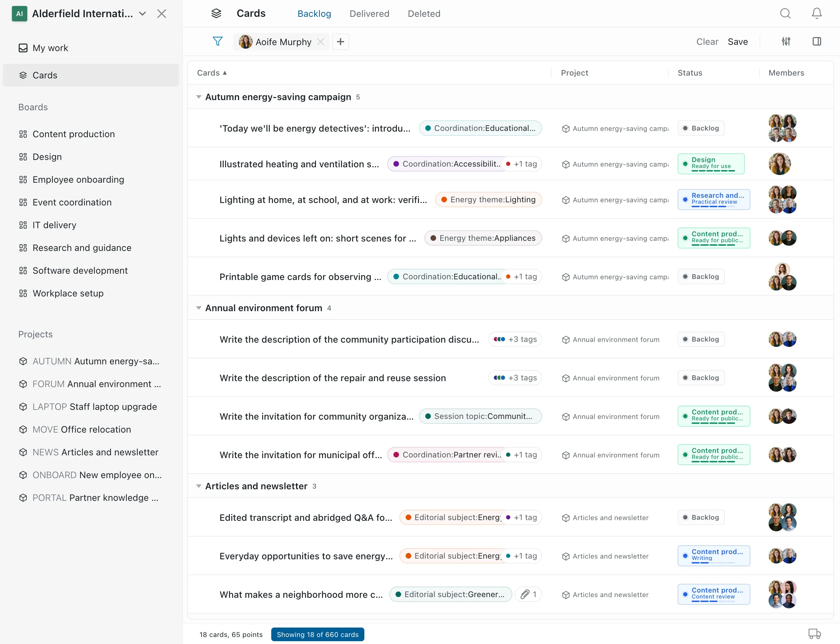Open the attachment count on neighborhood card
Screen dimensions: 840x644
(528, 595)
